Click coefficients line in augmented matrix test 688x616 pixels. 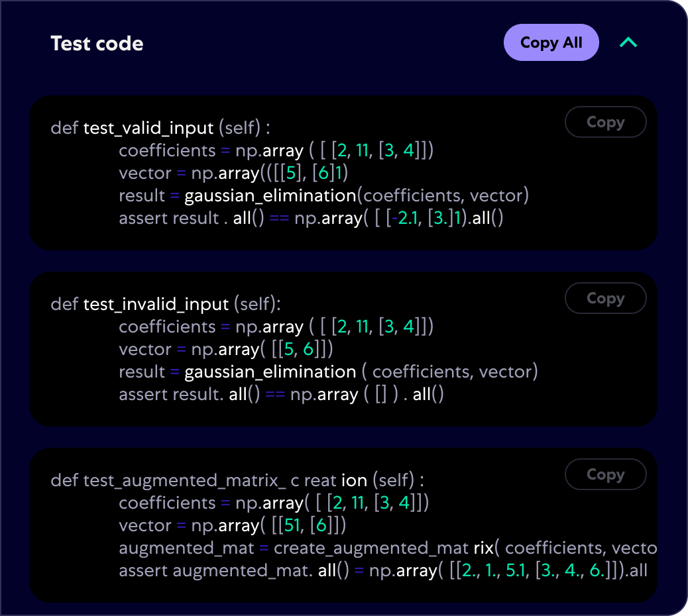coord(274,503)
